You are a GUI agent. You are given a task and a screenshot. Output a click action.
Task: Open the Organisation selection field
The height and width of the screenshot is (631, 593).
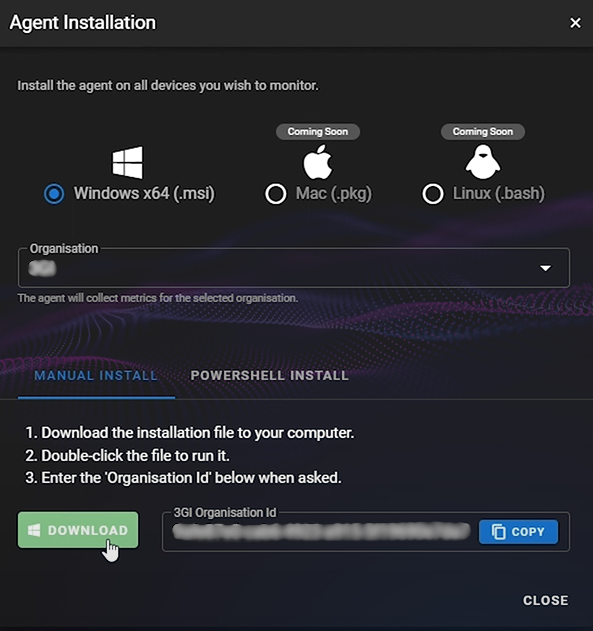(294, 268)
